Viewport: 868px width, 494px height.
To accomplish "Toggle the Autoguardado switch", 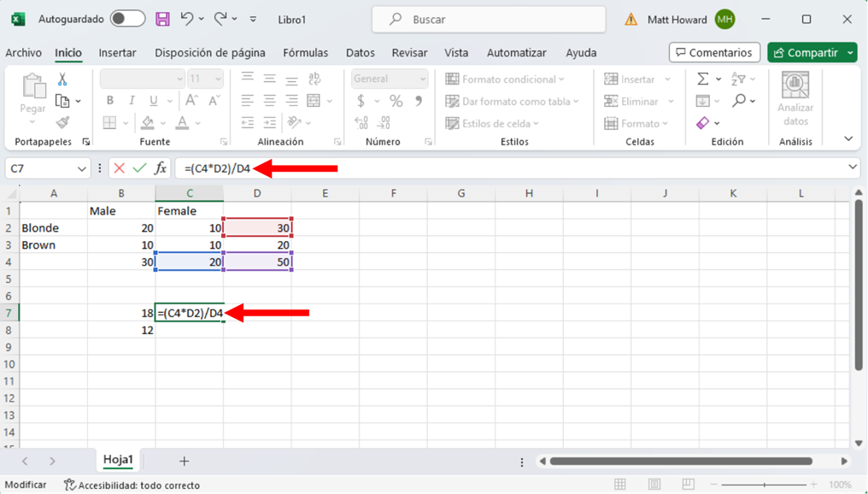I will point(127,19).
